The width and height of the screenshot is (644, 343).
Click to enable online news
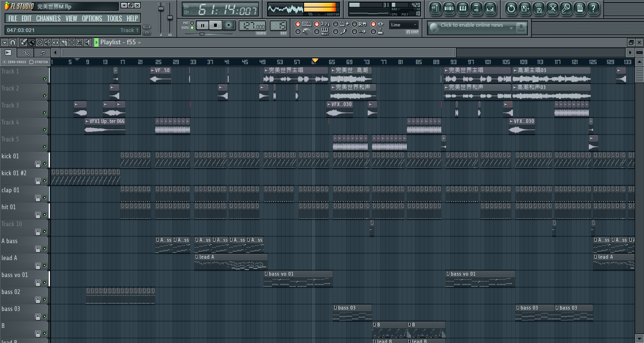tap(471, 25)
